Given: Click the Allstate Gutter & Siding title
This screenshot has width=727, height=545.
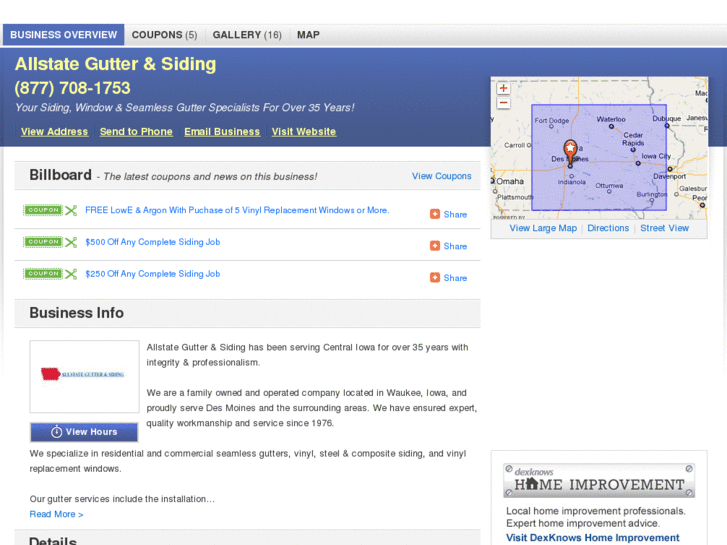Looking at the screenshot, I should pyautogui.click(x=115, y=64).
